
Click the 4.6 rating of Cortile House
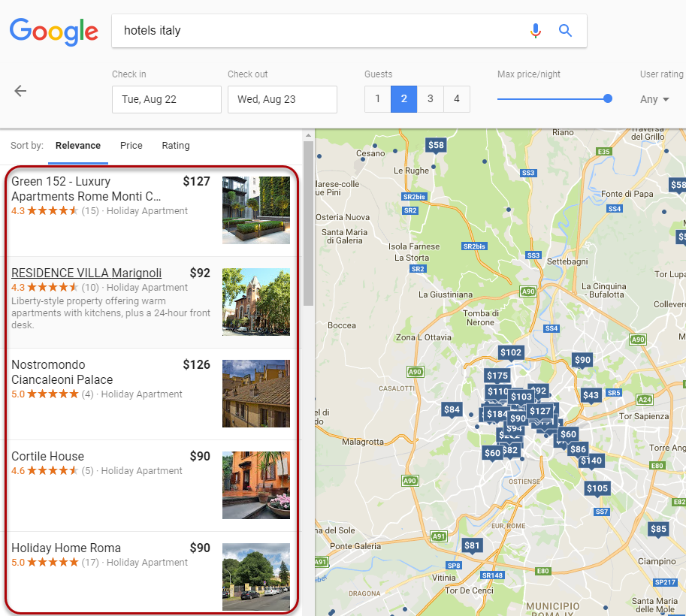click(x=18, y=471)
